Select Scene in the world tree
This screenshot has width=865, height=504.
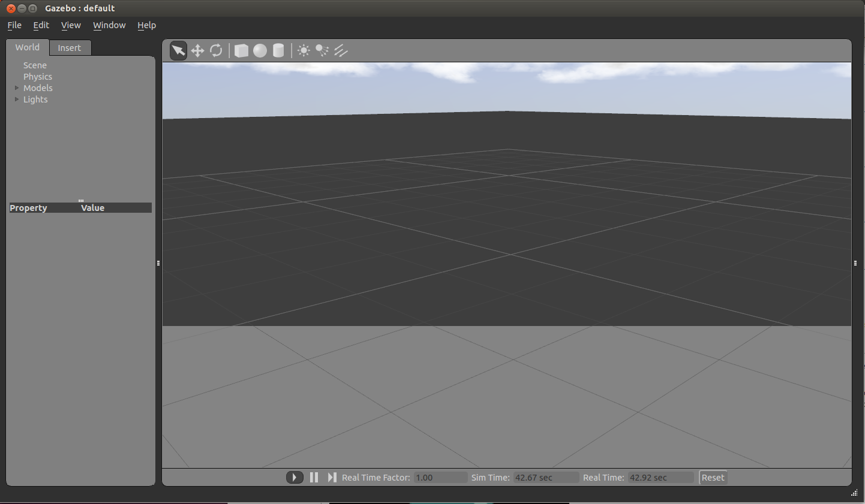35,65
